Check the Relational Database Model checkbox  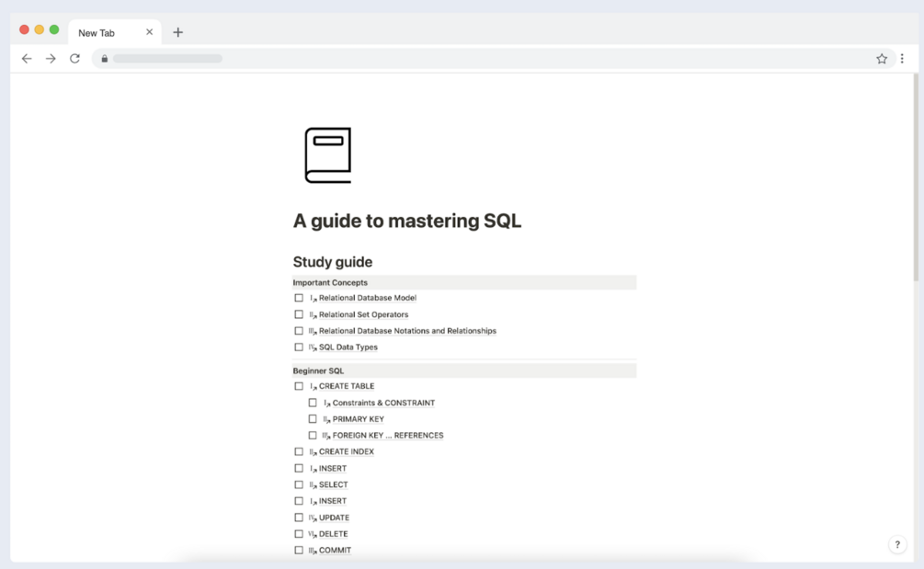click(299, 298)
